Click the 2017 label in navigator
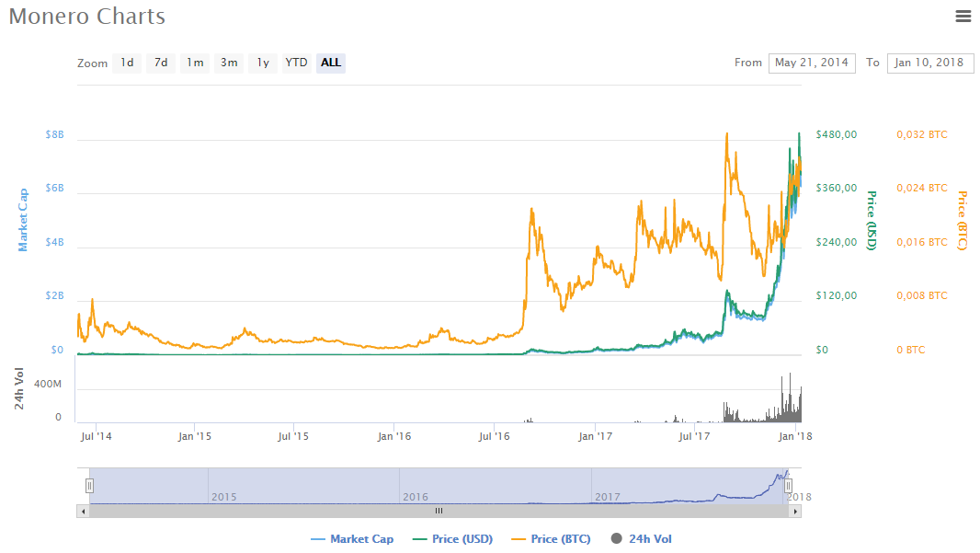Viewport: 980px width, 553px height. pyautogui.click(x=608, y=497)
